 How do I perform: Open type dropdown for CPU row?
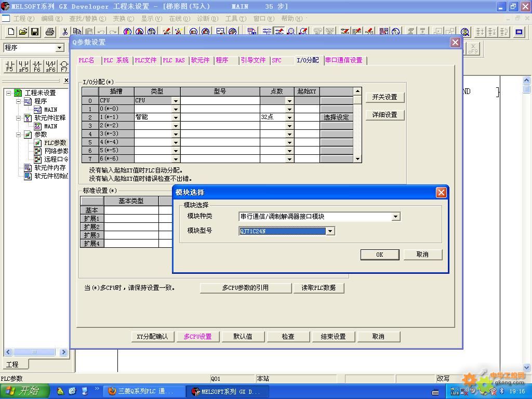(176, 100)
